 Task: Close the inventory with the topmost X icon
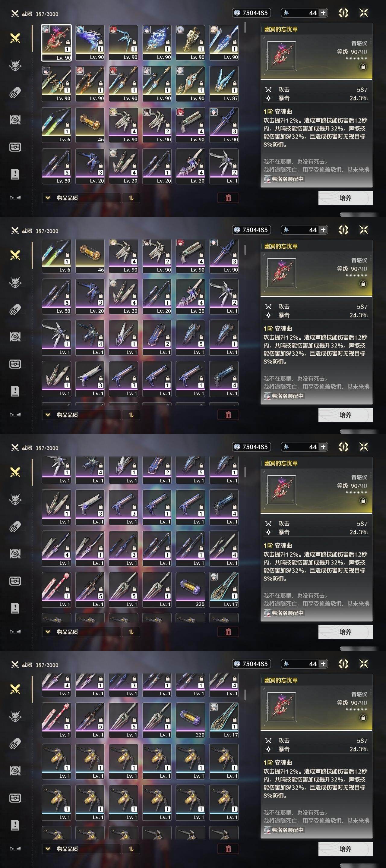(364, 13)
